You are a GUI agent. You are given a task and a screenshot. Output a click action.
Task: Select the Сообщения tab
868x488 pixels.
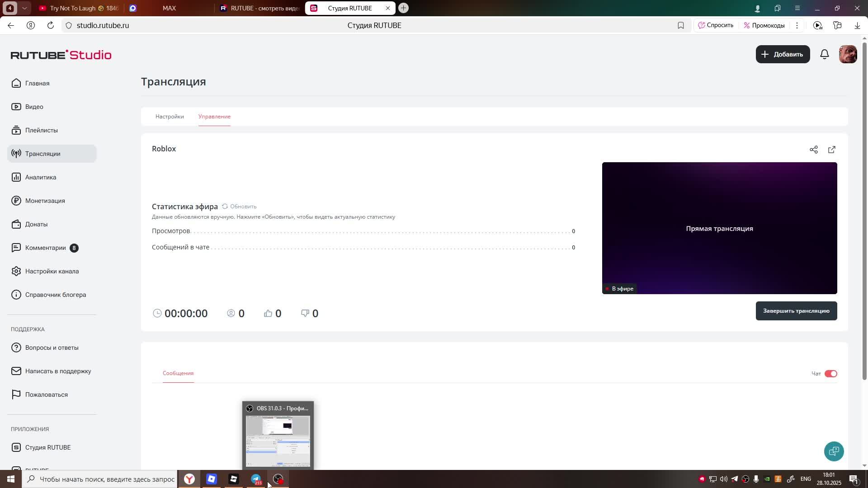(178, 373)
